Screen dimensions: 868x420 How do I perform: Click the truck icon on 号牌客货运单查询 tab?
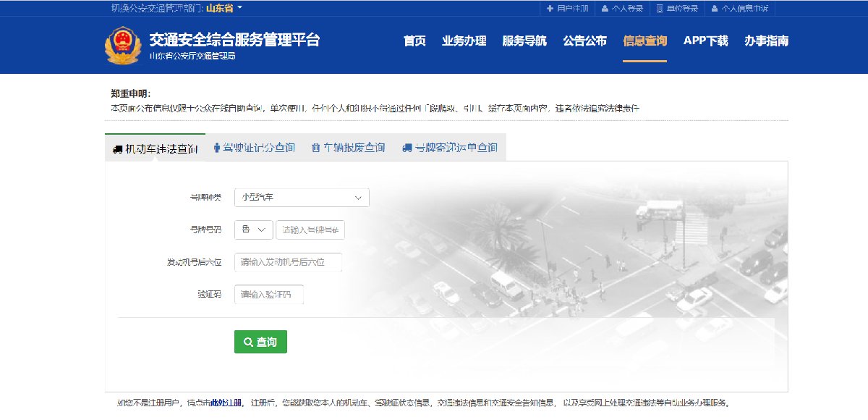(x=407, y=148)
